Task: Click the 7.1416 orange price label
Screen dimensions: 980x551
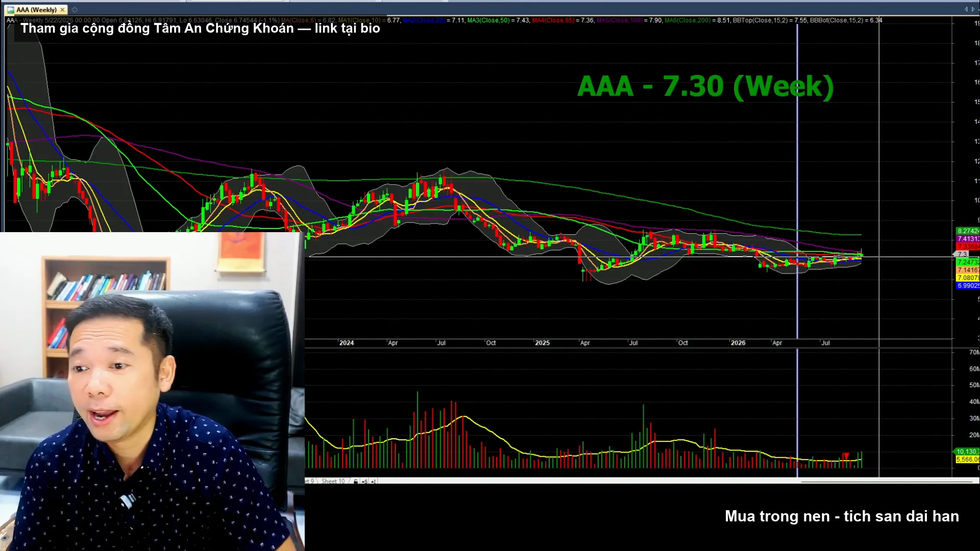Action: [968, 270]
